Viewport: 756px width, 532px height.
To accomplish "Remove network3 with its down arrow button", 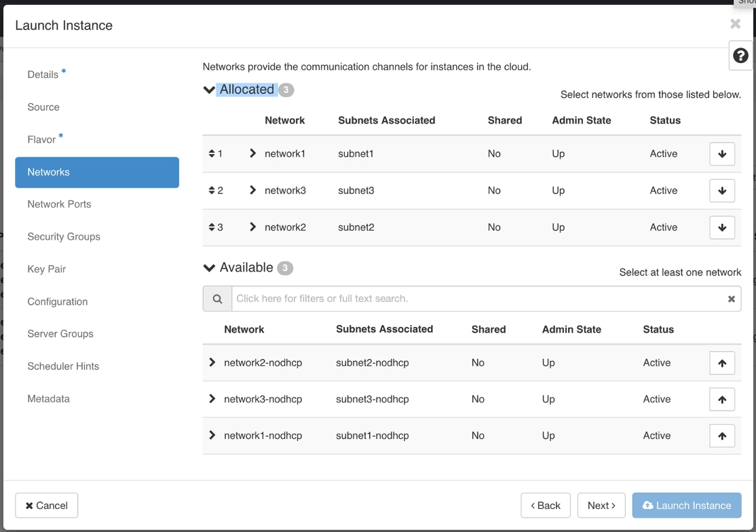I will click(722, 191).
